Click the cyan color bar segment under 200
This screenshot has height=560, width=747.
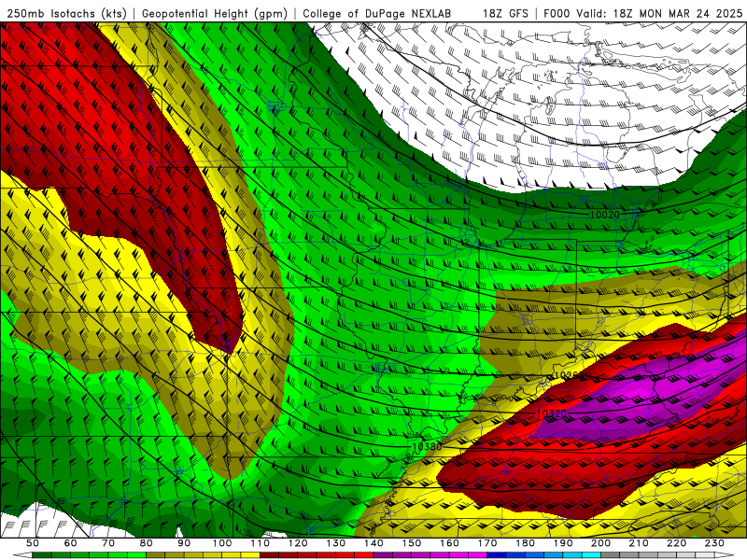592,555
